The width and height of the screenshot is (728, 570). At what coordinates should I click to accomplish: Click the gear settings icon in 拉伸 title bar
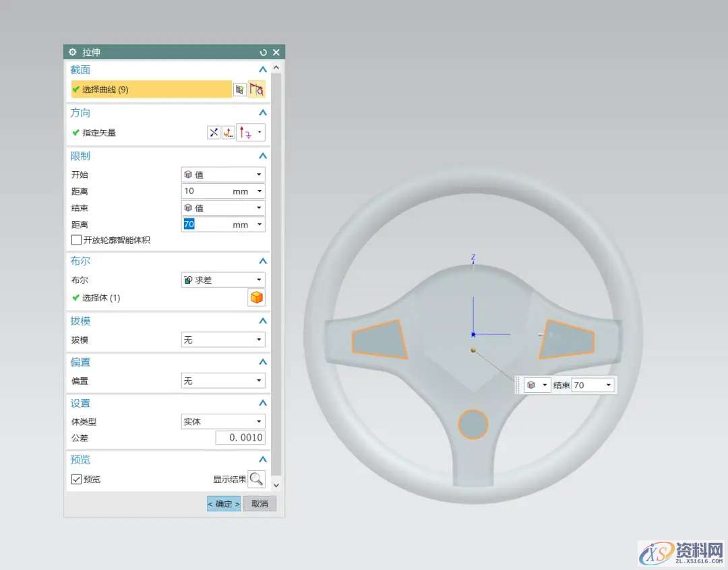pyautogui.click(x=73, y=52)
